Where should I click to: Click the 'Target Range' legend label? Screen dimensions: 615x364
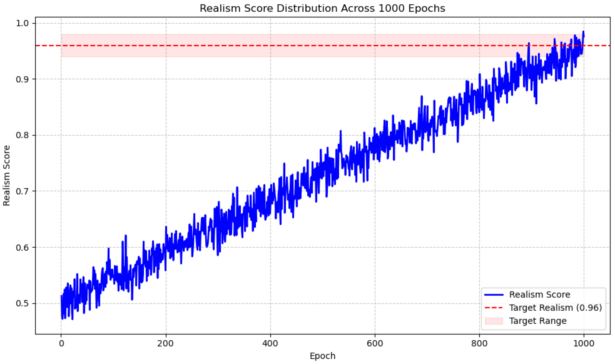(538, 321)
